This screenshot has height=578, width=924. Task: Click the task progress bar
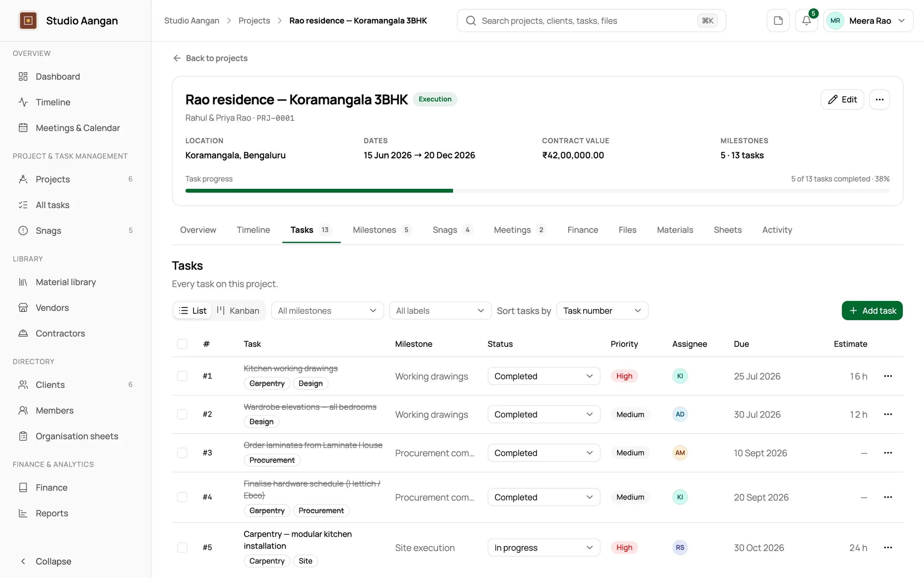[537, 191]
